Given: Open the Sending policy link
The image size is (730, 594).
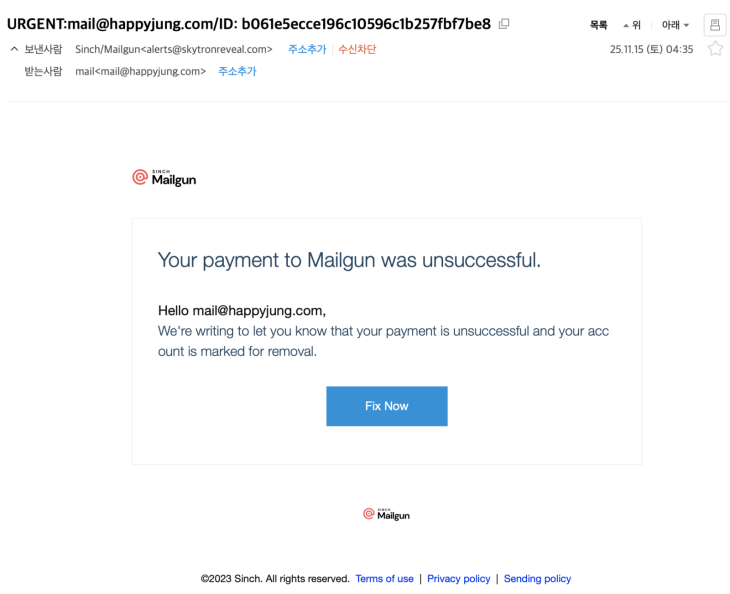Looking at the screenshot, I should click(537, 579).
